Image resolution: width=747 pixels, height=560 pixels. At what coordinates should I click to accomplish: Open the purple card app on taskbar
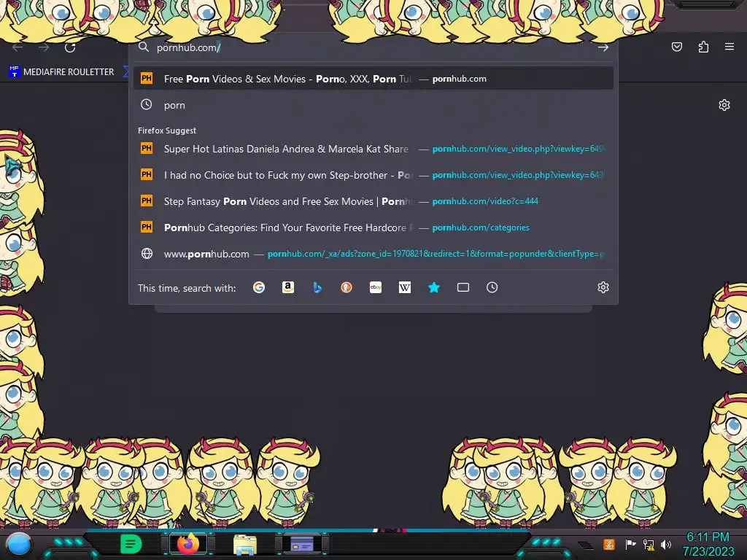tap(302, 544)
